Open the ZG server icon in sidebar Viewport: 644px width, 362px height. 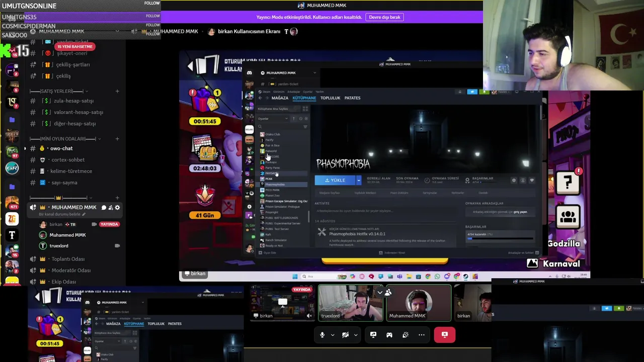coord(12,219)
